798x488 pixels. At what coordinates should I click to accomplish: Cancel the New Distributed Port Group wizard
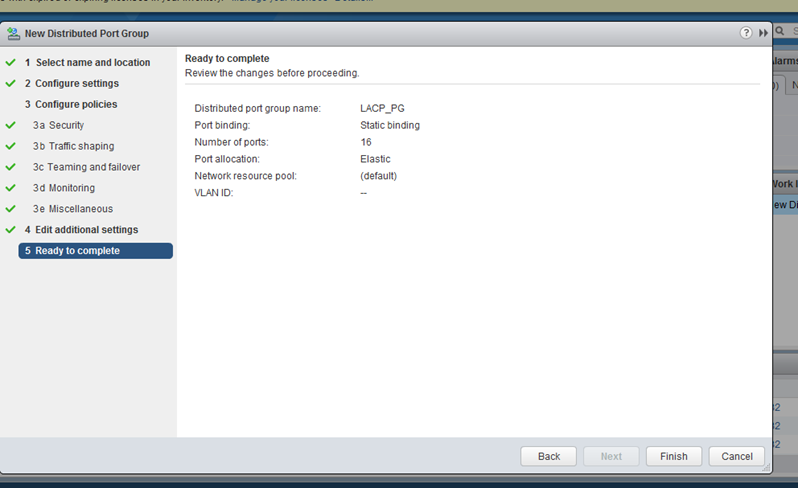point(737,456)
